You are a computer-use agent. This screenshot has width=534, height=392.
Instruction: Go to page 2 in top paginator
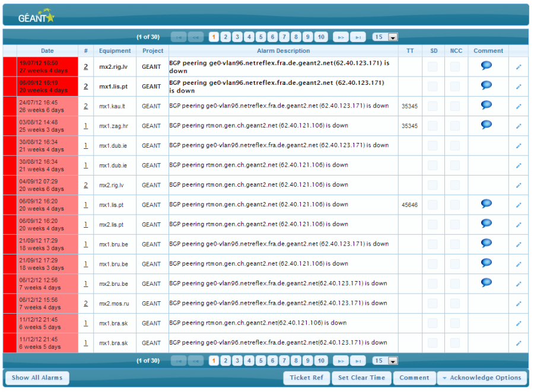[225, 37]
